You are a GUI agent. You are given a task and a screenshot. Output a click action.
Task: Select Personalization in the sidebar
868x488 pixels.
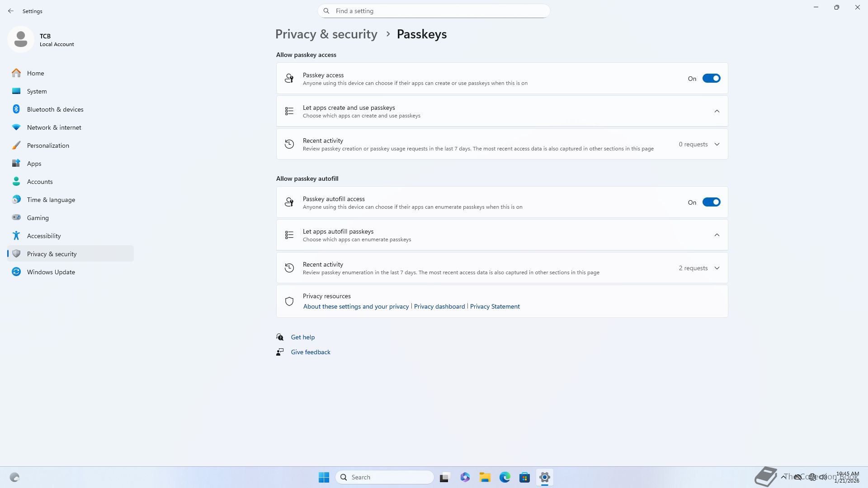48,145
